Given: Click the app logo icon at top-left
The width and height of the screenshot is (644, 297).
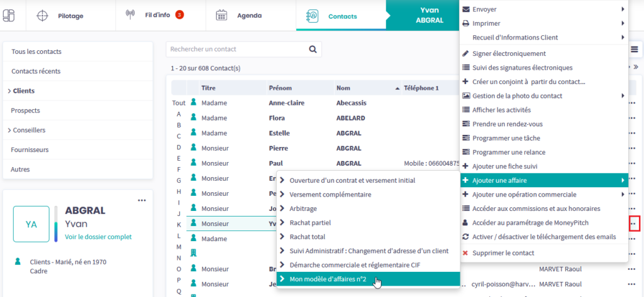Looking at the screenshot, I should [13, 16].
